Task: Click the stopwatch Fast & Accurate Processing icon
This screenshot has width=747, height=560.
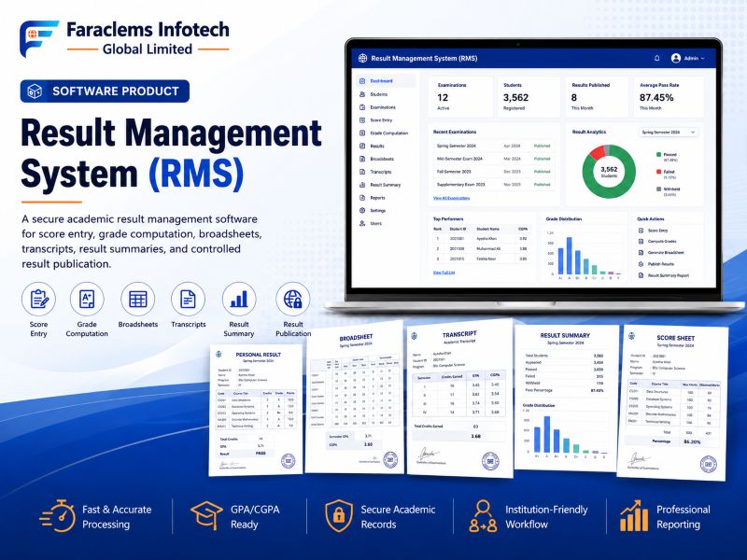Action: [x=57, y=516]
